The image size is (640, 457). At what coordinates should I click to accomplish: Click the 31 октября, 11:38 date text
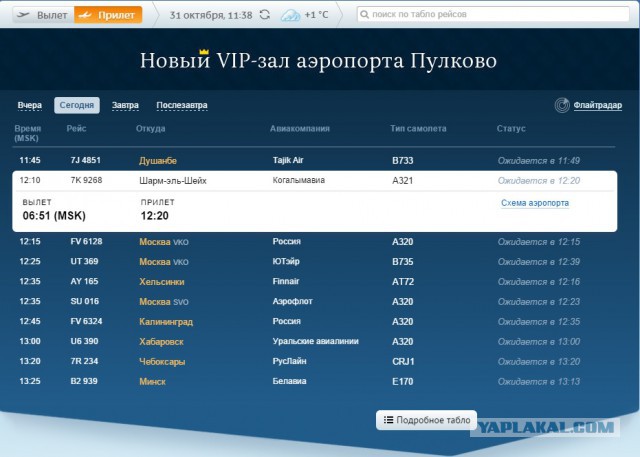(x=211, y=15)
